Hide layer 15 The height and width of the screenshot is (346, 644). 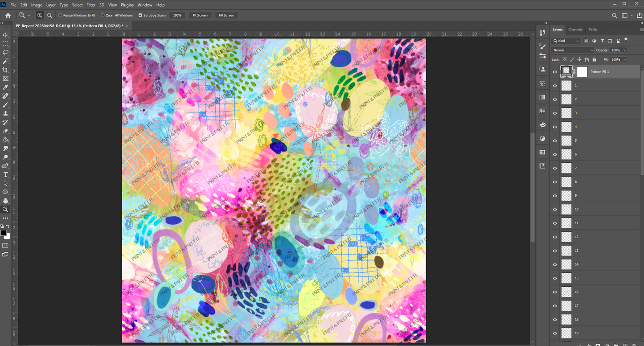click(555, 278)
